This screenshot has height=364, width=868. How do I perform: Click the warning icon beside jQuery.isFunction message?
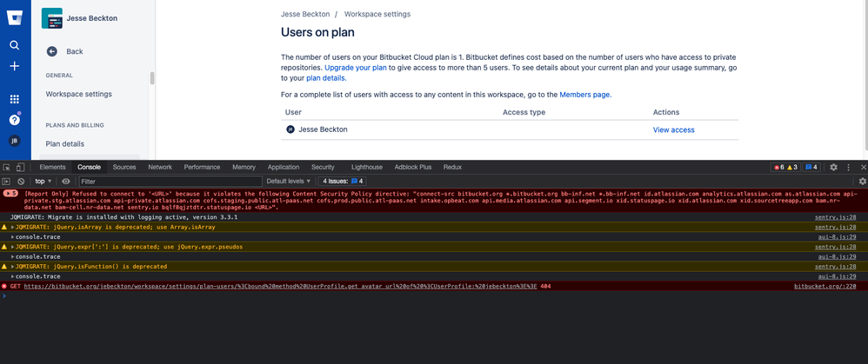pos(4,266)
